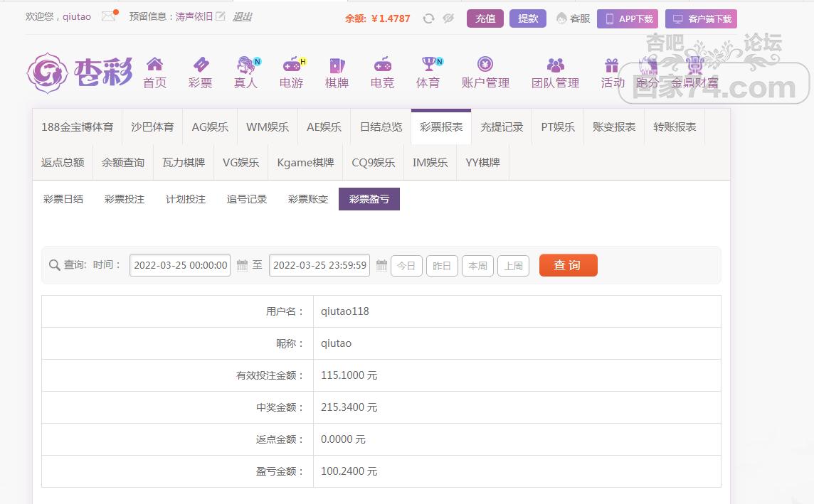Screen dimensions: 814x504
Task: Open the 首页 home icon
Action: 154,65
